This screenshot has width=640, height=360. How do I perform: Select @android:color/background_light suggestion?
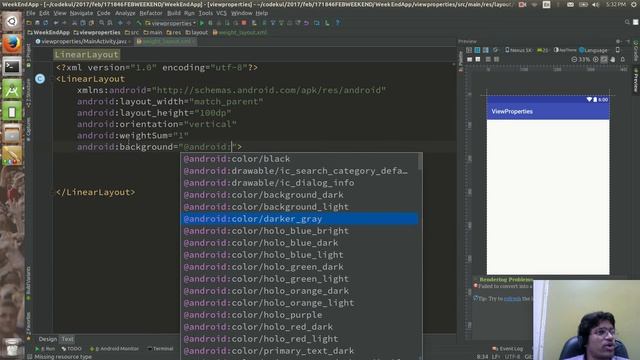coord(299,207)
